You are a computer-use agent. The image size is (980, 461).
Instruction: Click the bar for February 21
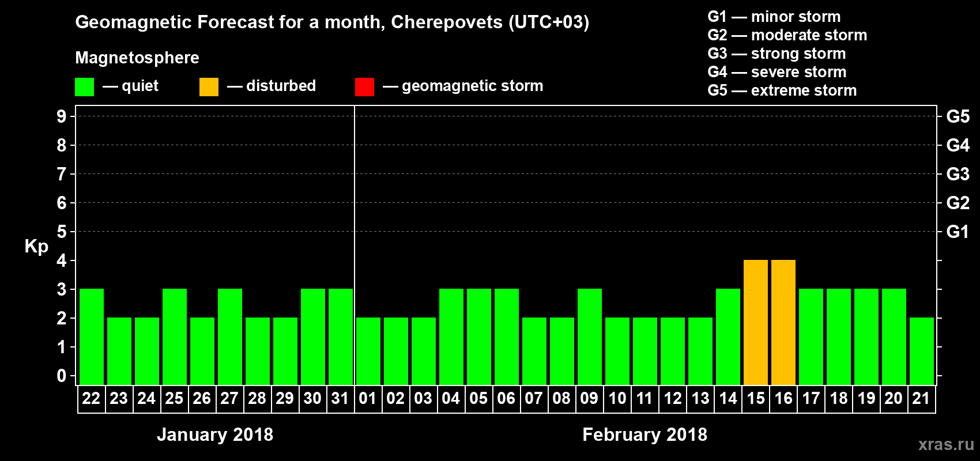(x=922, y=351)
